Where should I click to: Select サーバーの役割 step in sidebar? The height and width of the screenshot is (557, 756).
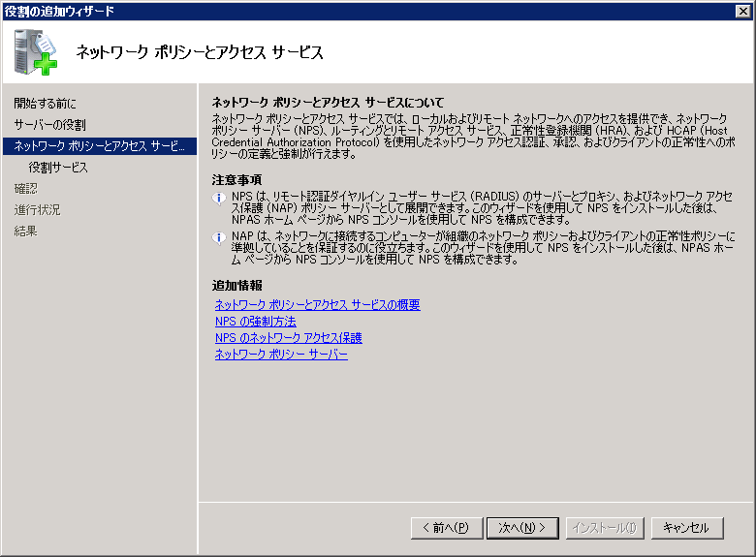tap(49, 125)
